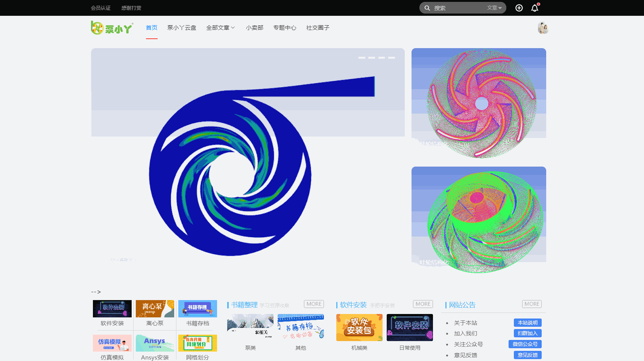Click the 会员认证 link
Image resolution: width=644 pixels, height=361 pixels.
coord(101,8)
